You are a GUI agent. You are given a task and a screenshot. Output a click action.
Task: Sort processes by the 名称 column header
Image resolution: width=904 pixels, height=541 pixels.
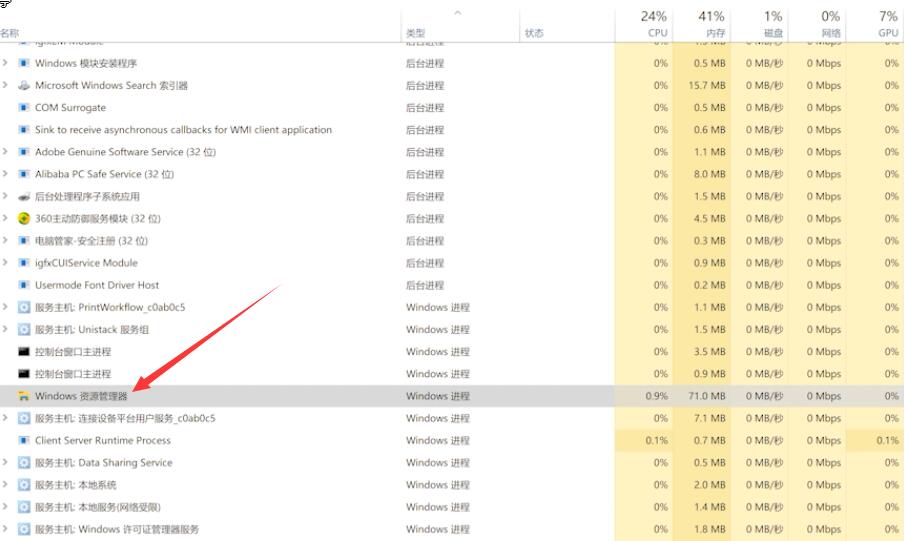10,33
